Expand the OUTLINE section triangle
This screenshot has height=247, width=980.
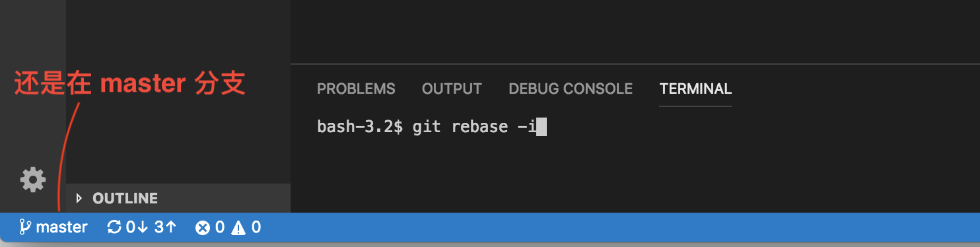pos(79,198)
